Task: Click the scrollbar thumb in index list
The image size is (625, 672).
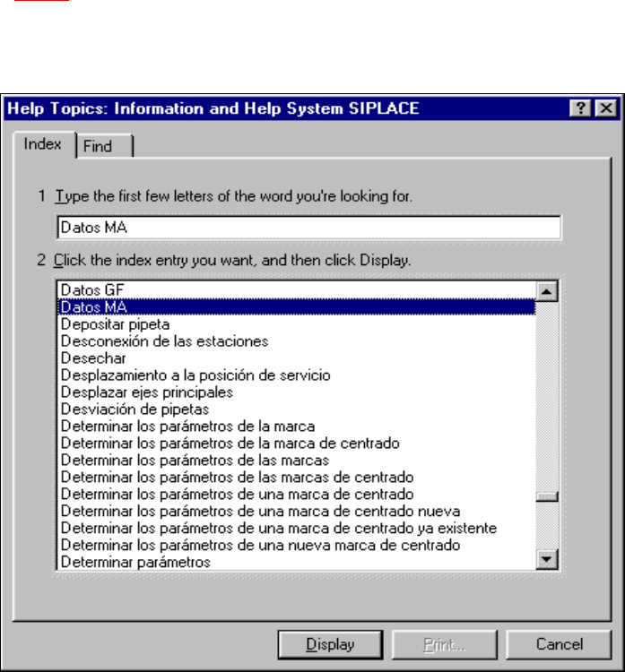Action: (546, 496)
